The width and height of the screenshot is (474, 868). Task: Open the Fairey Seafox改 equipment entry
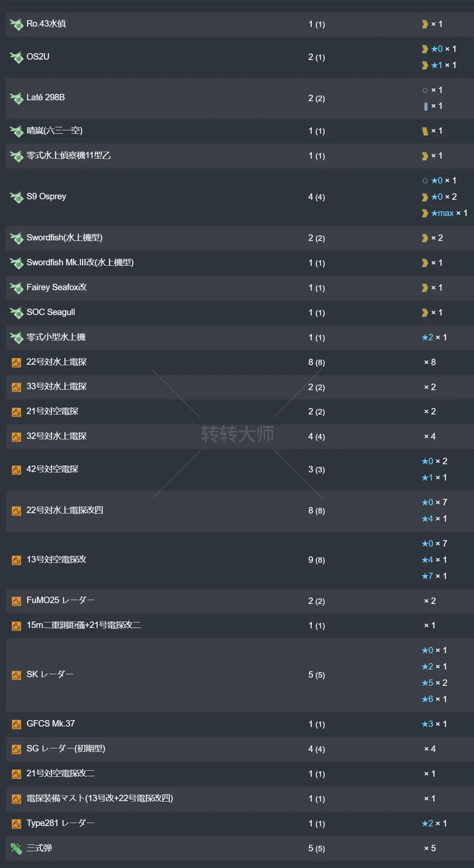[x=56, y=287]
